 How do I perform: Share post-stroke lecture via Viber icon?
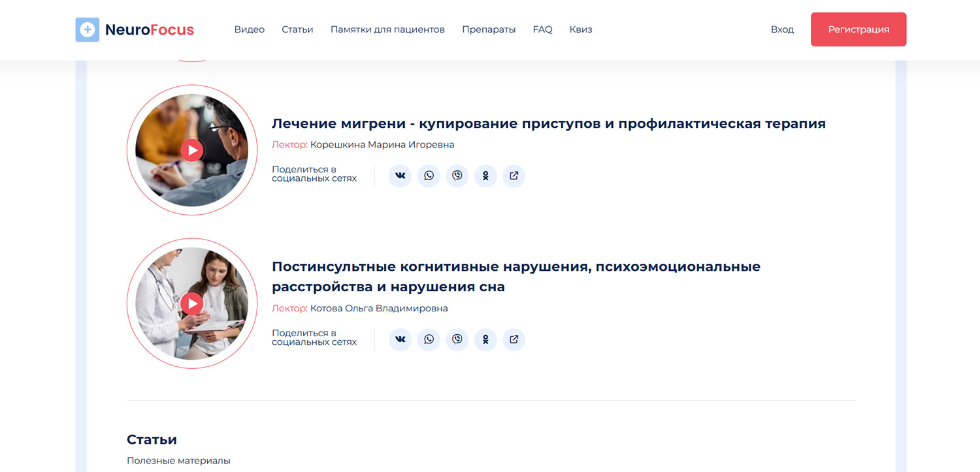click(457, 339)
